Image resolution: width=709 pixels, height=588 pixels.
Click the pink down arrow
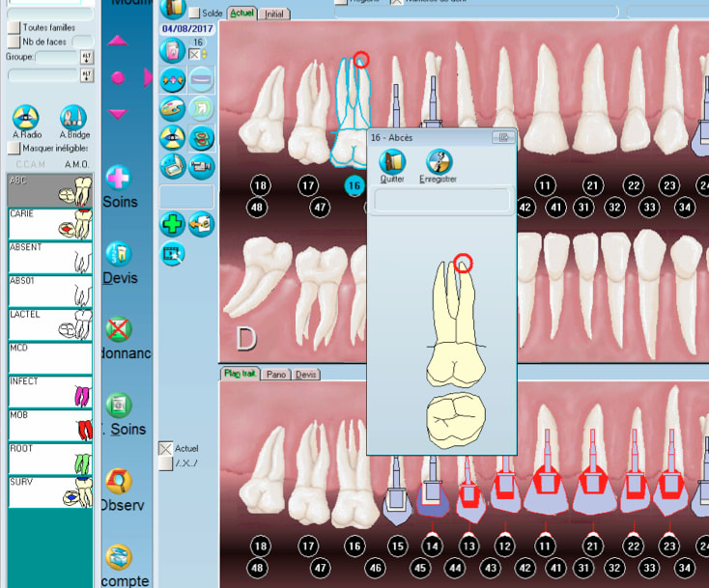tap(118, 114)
